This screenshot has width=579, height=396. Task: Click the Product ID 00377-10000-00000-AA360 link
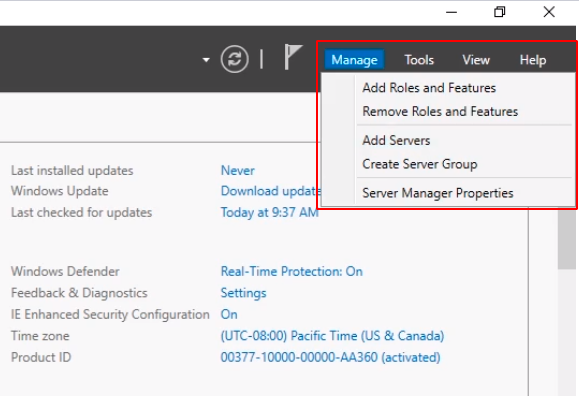[330, 357]
